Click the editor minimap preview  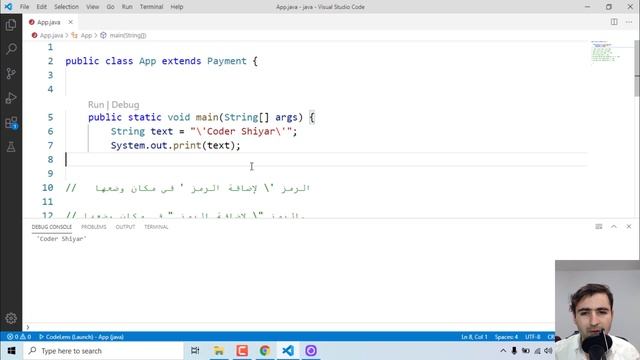pos(605,51)
